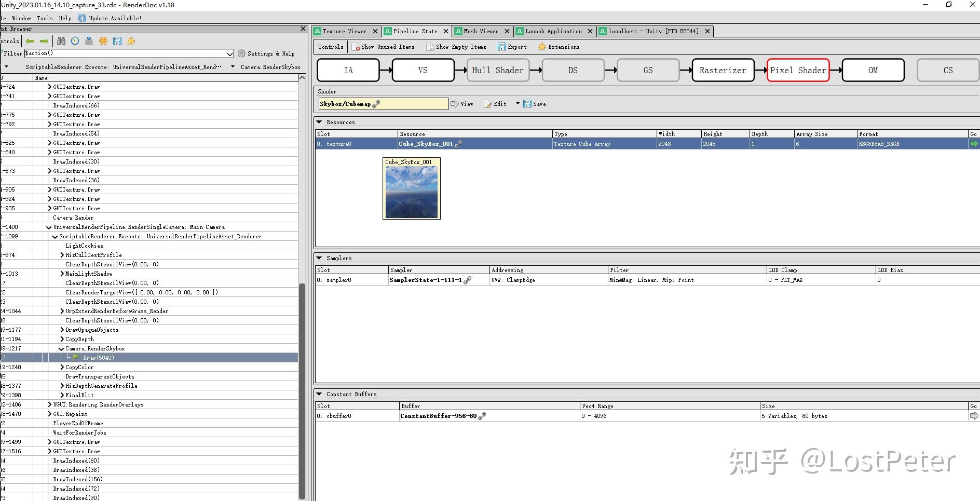Collapse Camera.RenderSkybox tree node

point(61,348)
